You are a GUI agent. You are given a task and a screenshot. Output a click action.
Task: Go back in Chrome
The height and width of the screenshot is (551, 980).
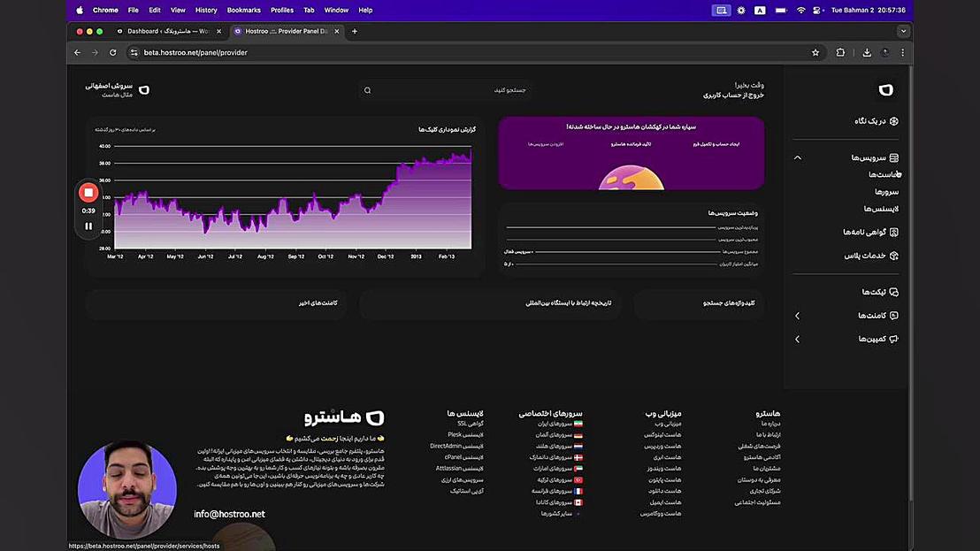(x=78, y=52)
